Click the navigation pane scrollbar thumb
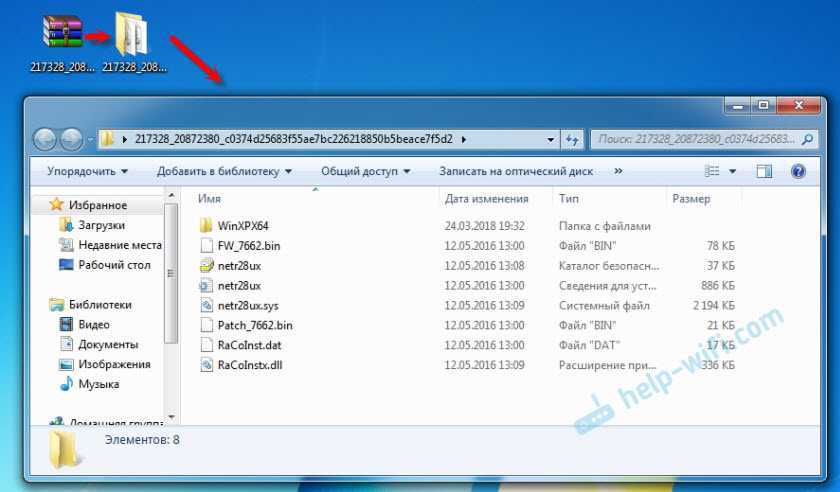The image size is (840, 492). point(171,273)
